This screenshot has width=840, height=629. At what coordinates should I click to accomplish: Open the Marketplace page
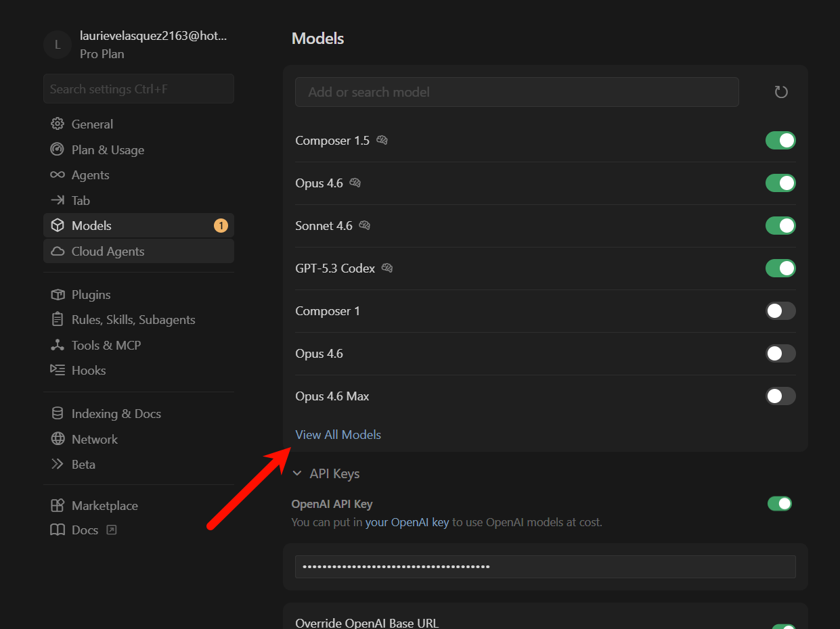click(x=139, y=506)
